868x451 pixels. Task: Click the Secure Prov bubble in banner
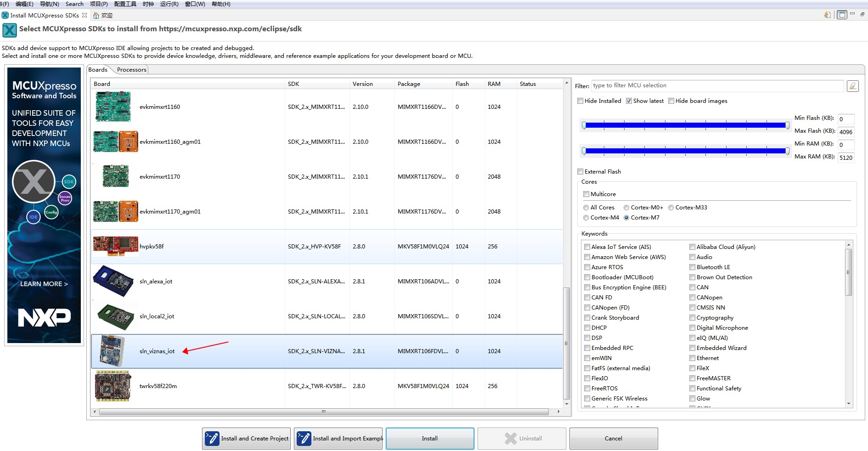click(x=65, y=198)
